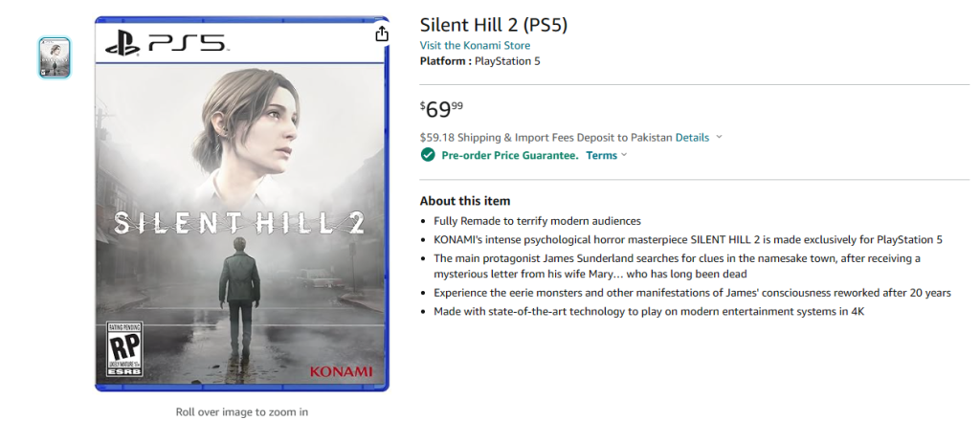Click the Silent Hill 2 (PS5) product title
980x443 pixels.
pyautogui.click(x=494, y=24)
